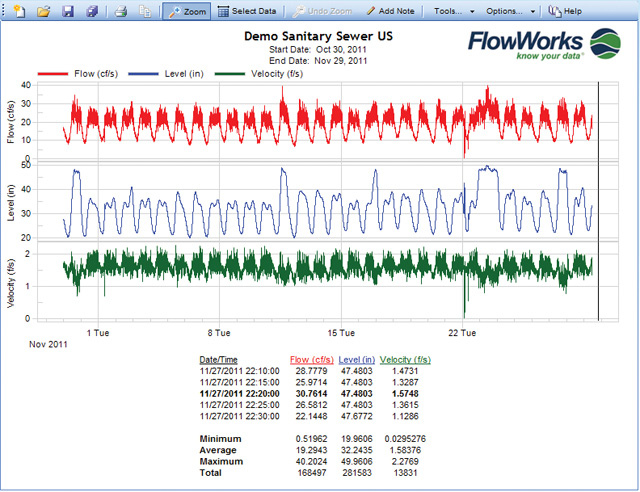Toggle the Select Data mode
The height and width of the screenshot is (492, 640).
(247, 10)
